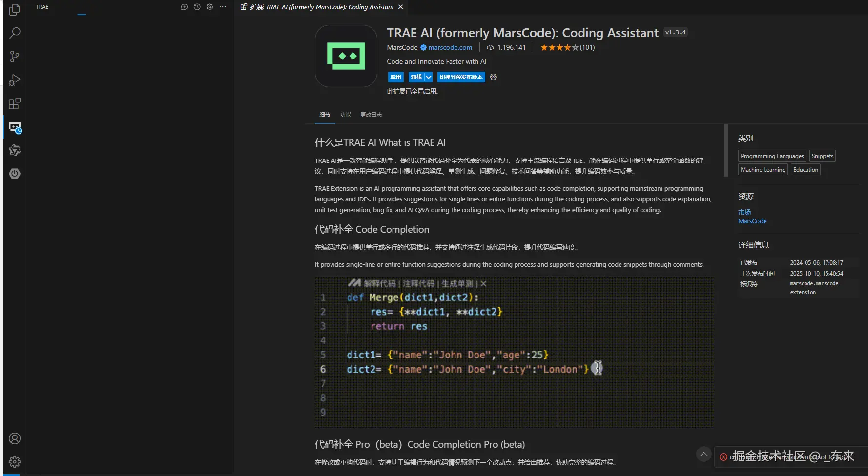Switch to the 功能 (Features) tab
868x476 pixels.
[x=345, y=115]
